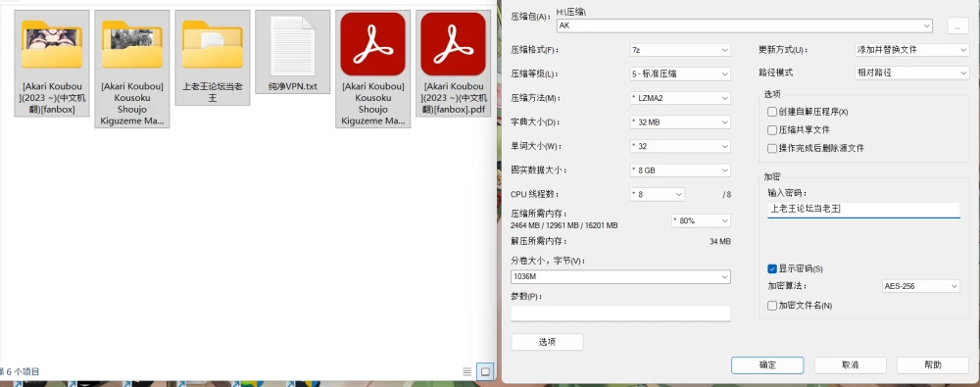Select the 纯净VPN.txt file icon

[x=292, y=45]
